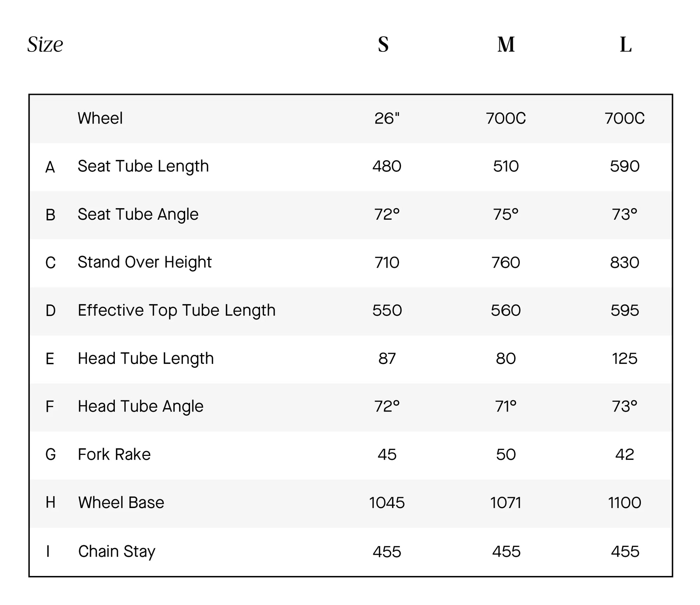Click the 26" wheel value for size S
Viewport: 700px width, 605px height.
(387, 118)
